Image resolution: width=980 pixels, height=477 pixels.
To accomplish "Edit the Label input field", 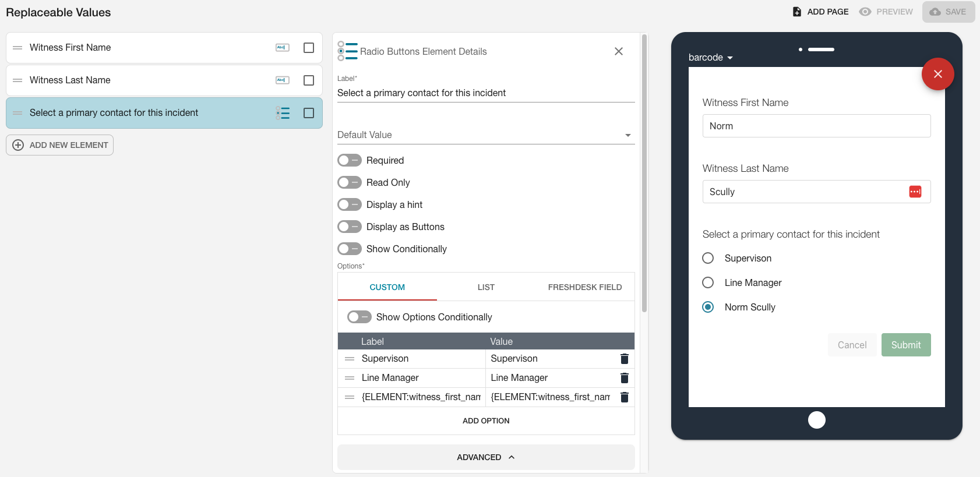I will click(486, 93).
